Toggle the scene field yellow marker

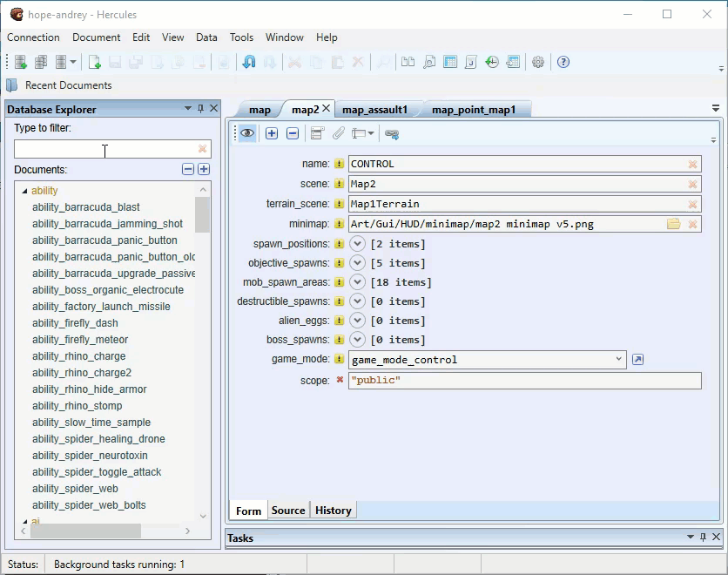(x=340, y=184)
